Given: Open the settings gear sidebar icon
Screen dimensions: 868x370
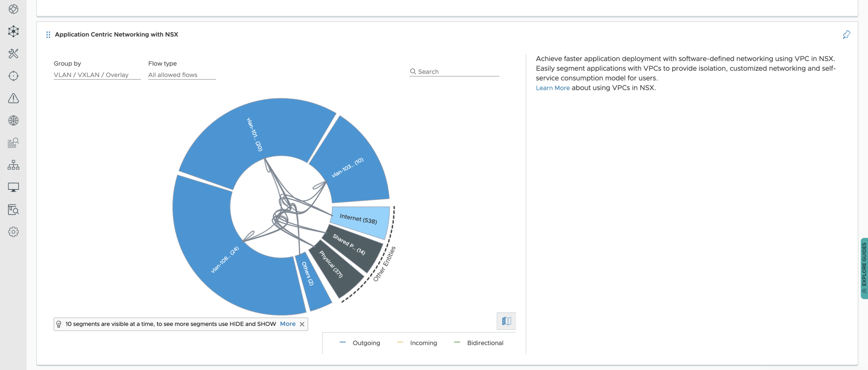Looking at the screenshot, I should [13, 232].
